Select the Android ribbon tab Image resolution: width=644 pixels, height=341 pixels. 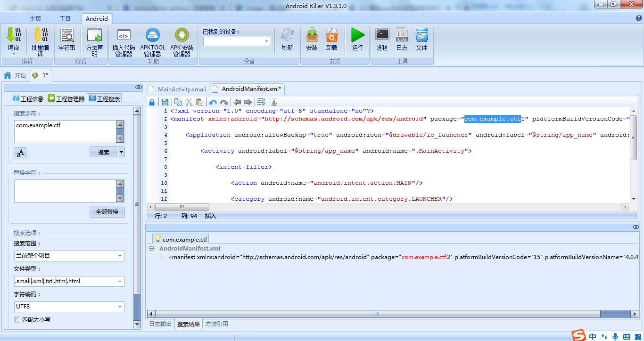pyautogui.click(x=97, y=18)
